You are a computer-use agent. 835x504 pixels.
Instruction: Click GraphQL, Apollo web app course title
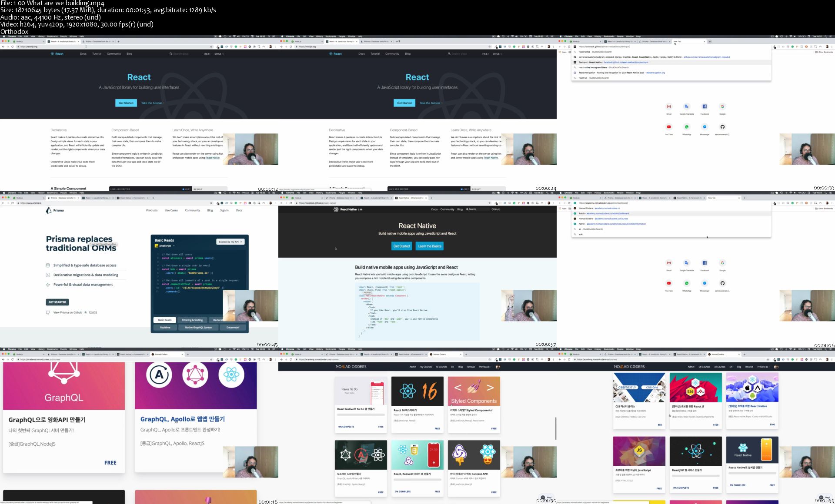coord(182,419)
